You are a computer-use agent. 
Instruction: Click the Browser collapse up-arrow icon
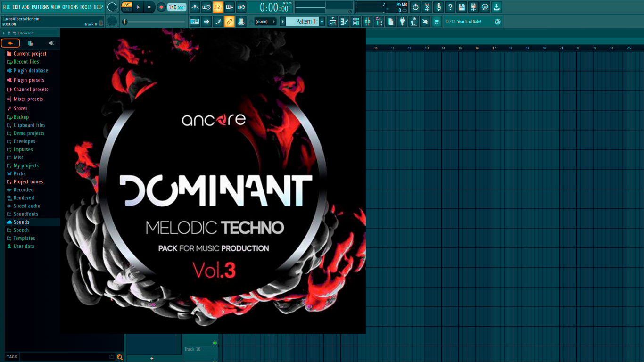[x=9, y=33]
